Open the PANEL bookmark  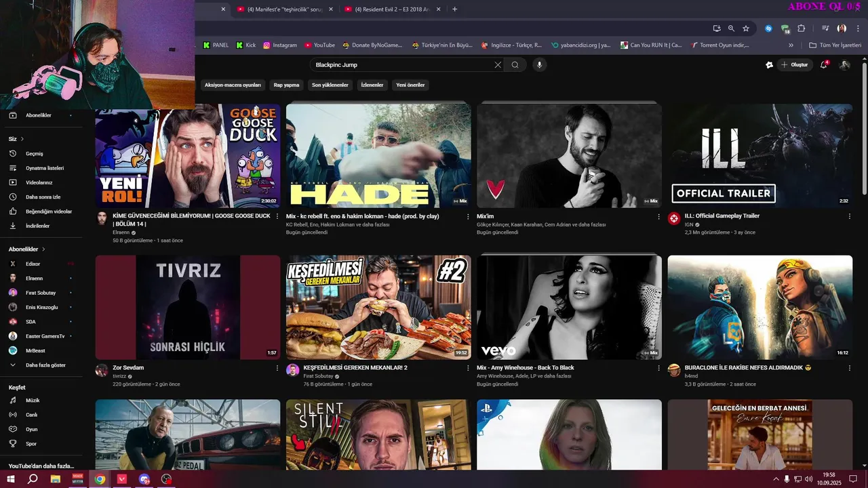click(216, 45)
